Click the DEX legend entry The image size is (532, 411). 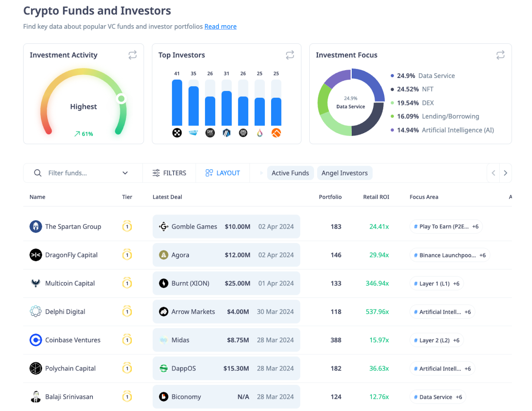click(412, 103)
